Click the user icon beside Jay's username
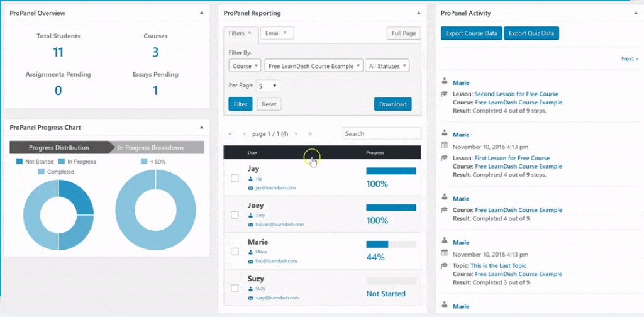The width and height of the screenshot is (644, 317). coord(250,179)
